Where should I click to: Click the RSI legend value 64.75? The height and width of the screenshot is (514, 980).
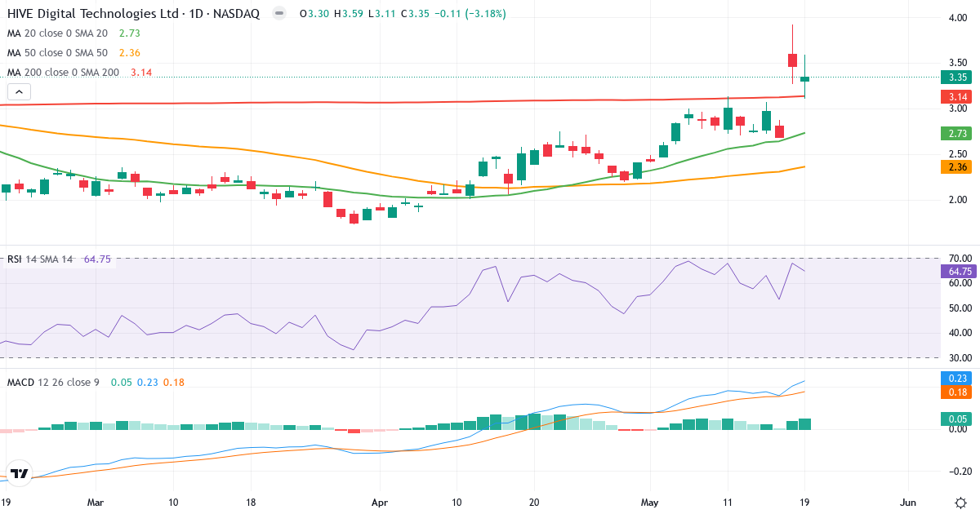pyautogui.click(x=97, y=259)
